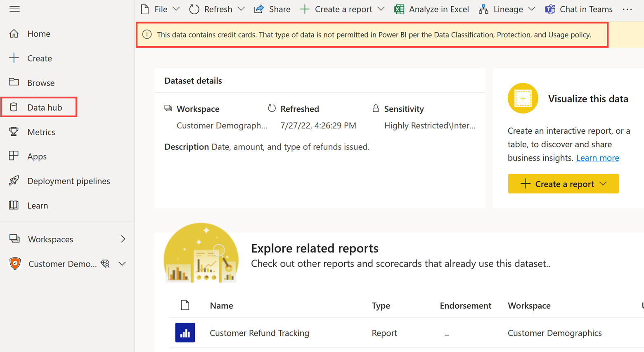Click the Metrics trophy icon

14,132
